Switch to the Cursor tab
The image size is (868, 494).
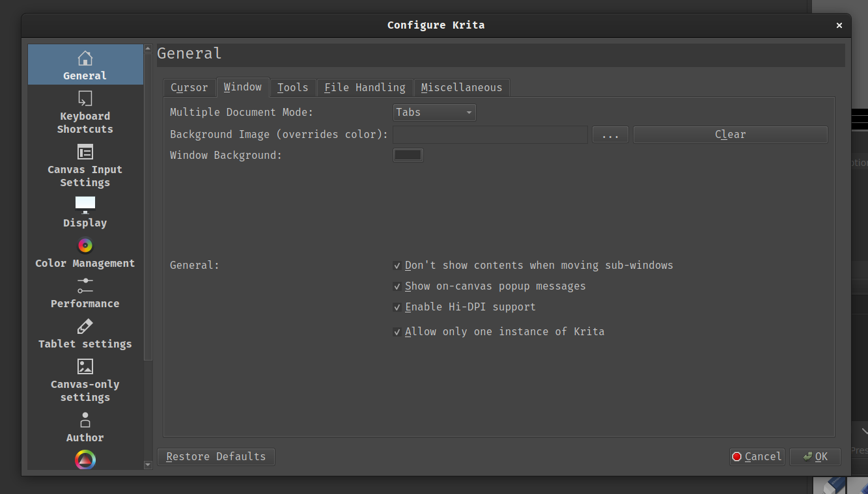tap(189, 88)
